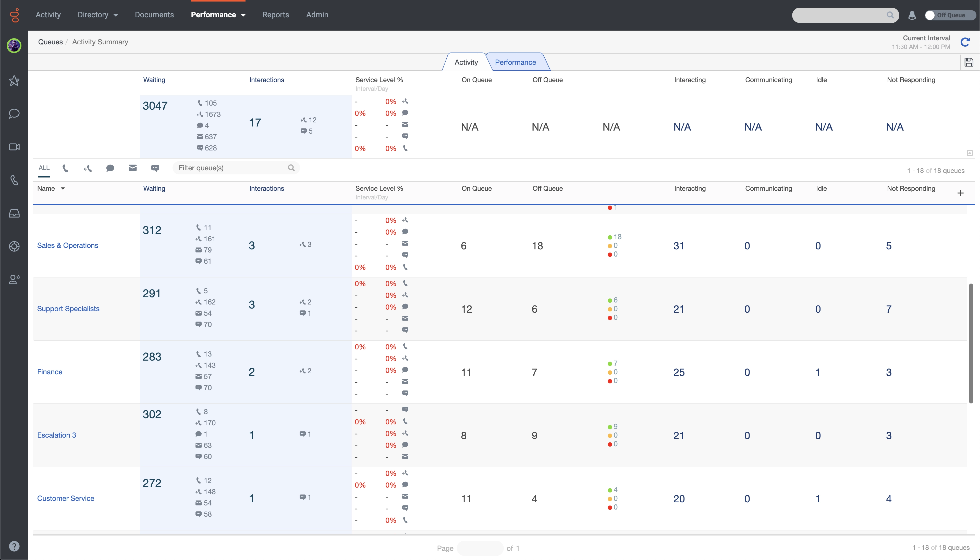This screenshot has height=560, width=980.
Task: Open the Sales & Operations queue link
Action: pyautogui.click(x=67, y=245)
